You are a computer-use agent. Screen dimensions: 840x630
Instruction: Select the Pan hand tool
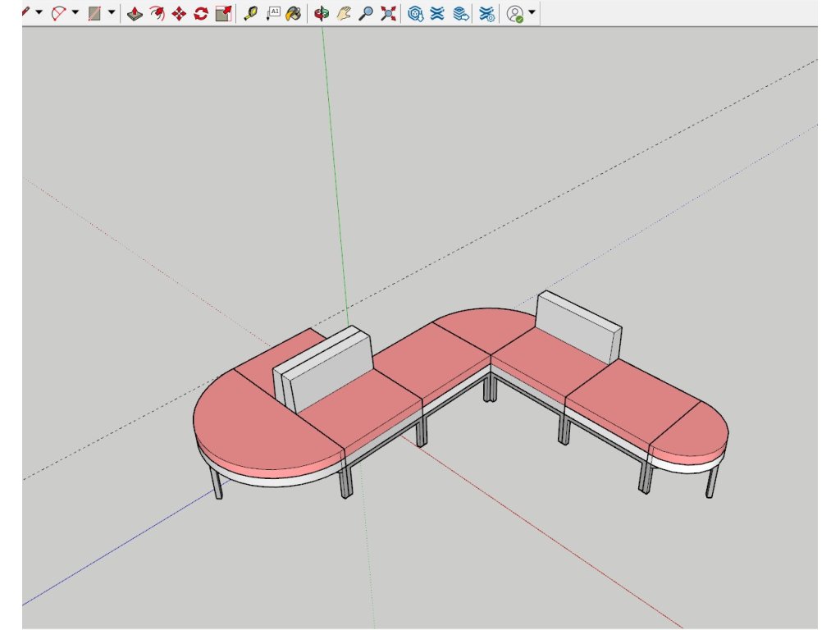345,13
